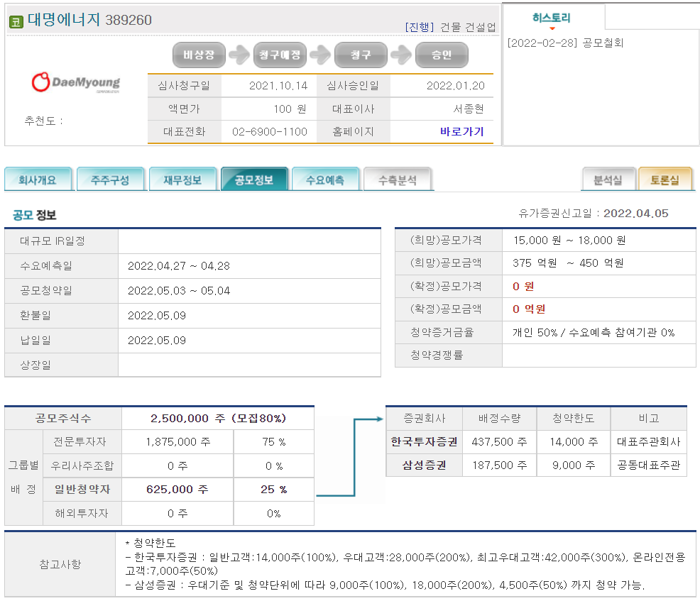700x601 pixels.
Task: Switch to the 수축분석 tab
Action: [x=398, y=180]
